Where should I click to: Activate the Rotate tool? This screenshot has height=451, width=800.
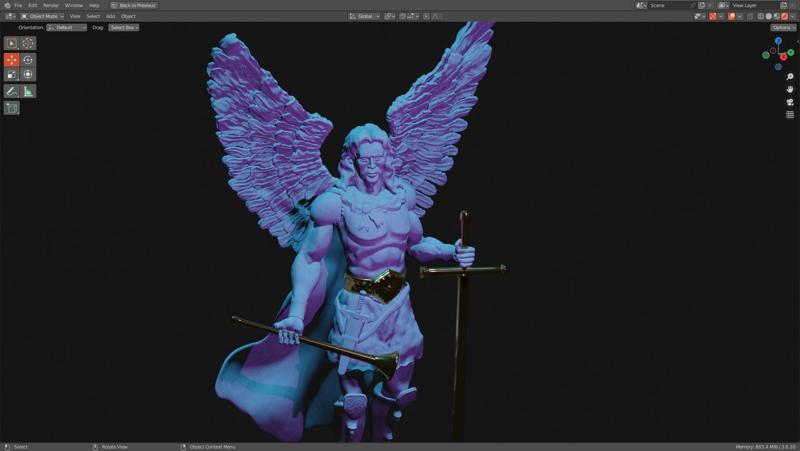[x=28, y=60]
